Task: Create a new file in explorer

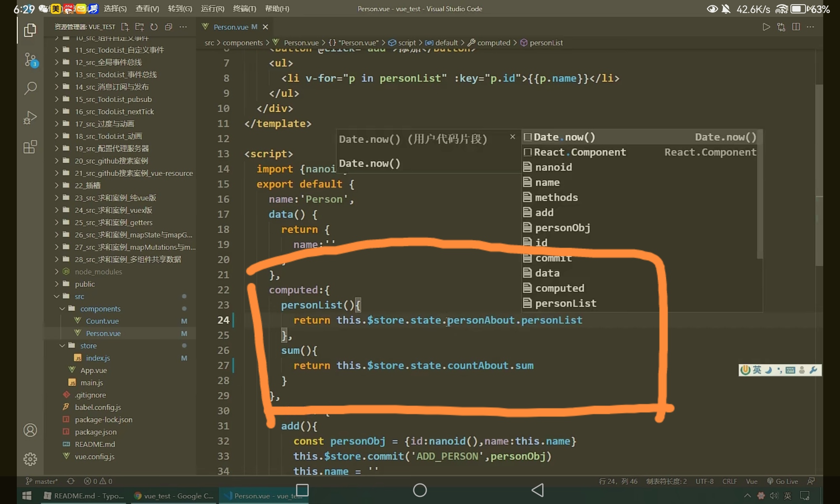Action: (x=125, y=27)
